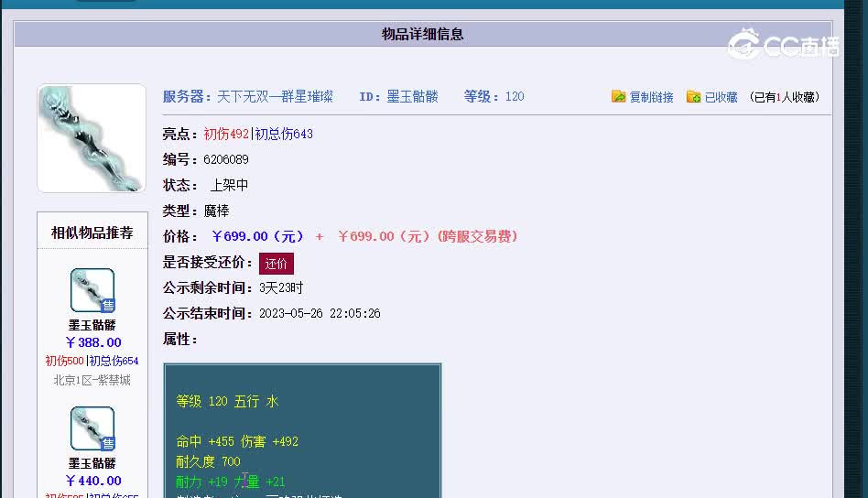Click the 复制链接 link text
Screen dimensions: 868x498
[x=652, y=97]
